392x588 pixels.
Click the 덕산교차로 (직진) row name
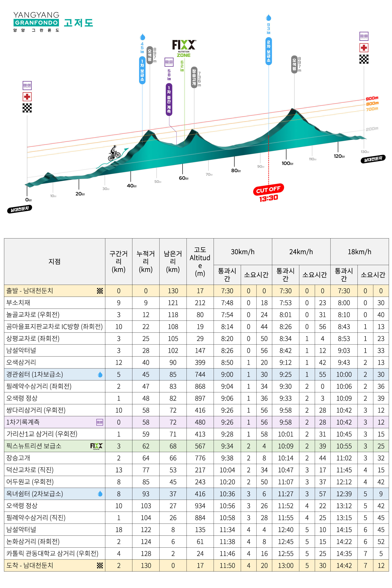click(x=30, y=470)
